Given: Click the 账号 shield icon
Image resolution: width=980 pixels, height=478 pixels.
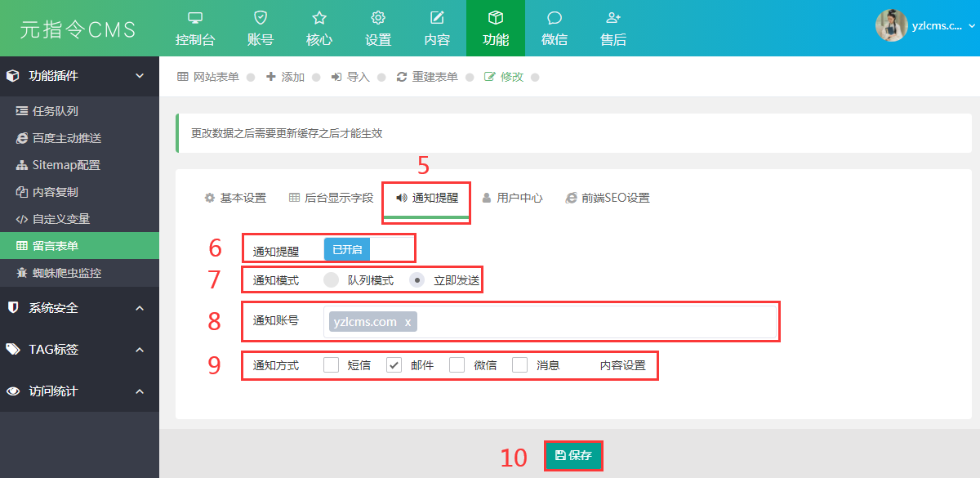Looking at the screenshot, I should click(x=261, y=18).
